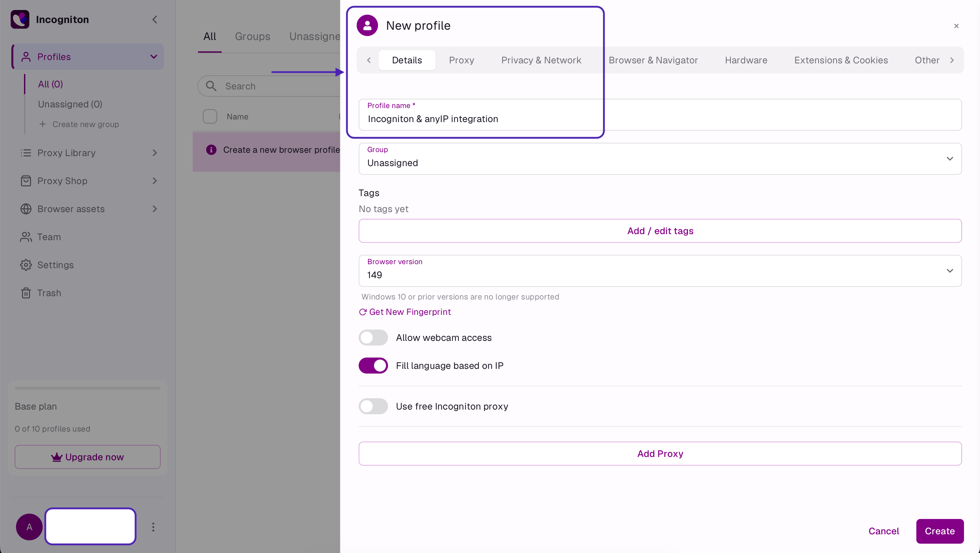Open the Browser & Navigator tab
Viewport: 980px width, 553px height.
click(x=653, y=60)
